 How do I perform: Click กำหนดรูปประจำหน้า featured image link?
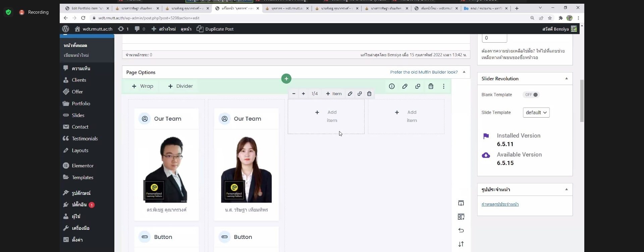pos(500,204)
